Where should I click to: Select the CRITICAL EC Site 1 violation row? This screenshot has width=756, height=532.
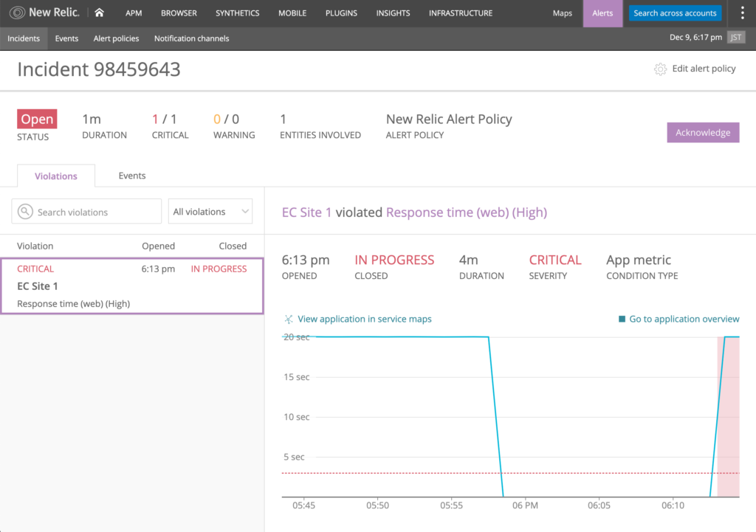pyautogui.click(x=132, y=286)
